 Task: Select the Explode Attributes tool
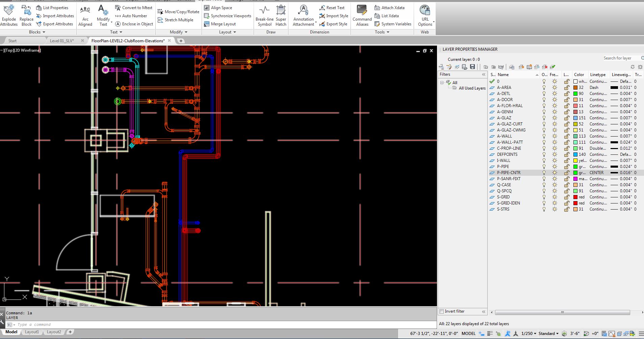(9, 15)
